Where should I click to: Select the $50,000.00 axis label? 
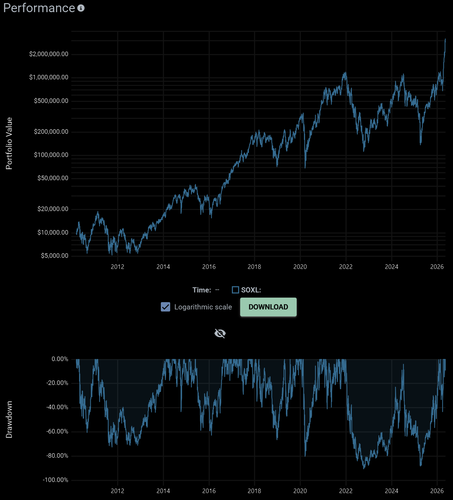click(x=53, y=178)
